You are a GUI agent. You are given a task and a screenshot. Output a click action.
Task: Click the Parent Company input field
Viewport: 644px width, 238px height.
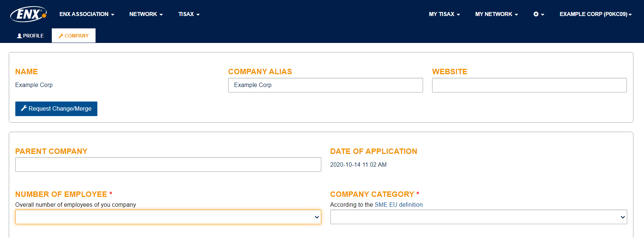point(168,164)
